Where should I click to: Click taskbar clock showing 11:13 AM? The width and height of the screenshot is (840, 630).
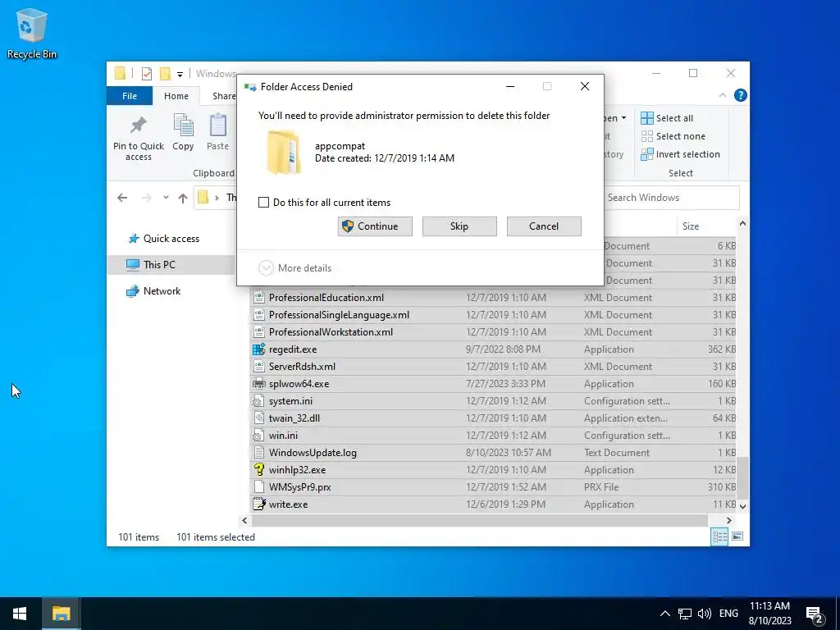click(x=769, y=614)
